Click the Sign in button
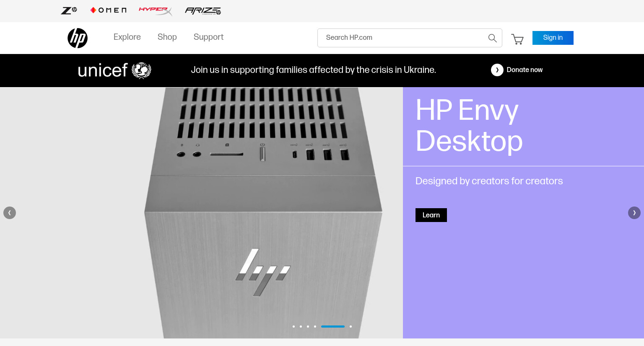Screen dimensions: 644x346 553,38
